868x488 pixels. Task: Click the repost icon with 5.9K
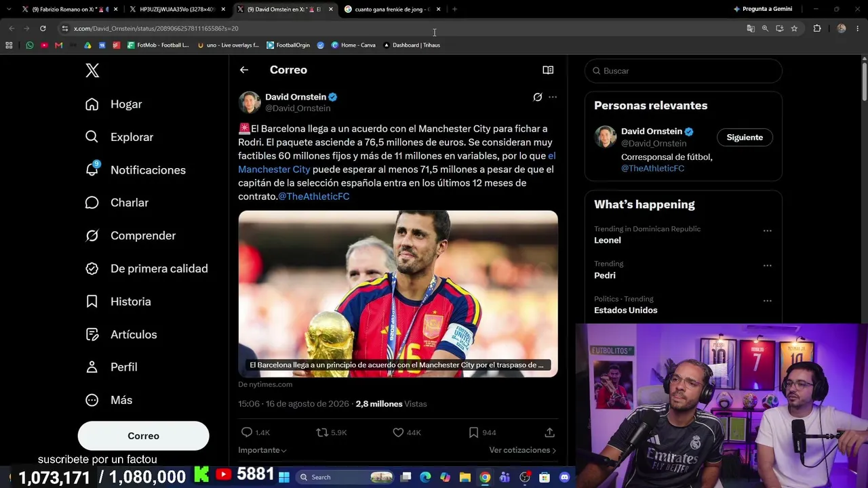pyautogui.click(x=322, y=432)
